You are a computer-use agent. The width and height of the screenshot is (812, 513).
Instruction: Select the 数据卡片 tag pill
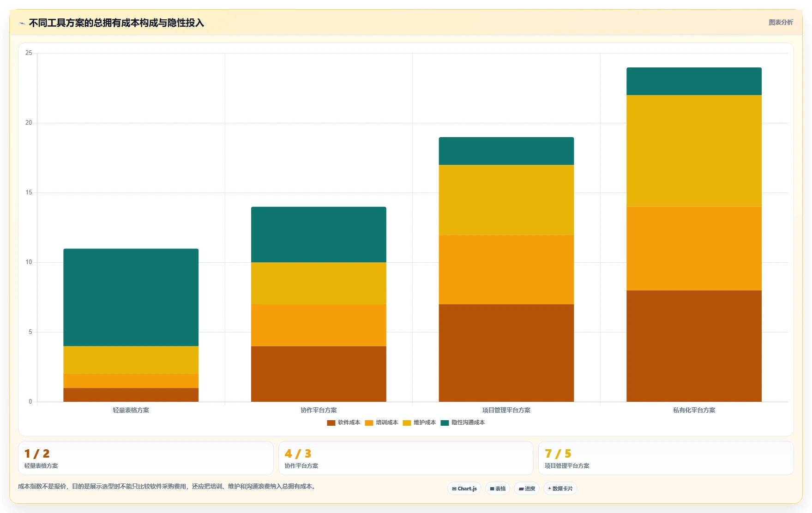tap(560, 489)
